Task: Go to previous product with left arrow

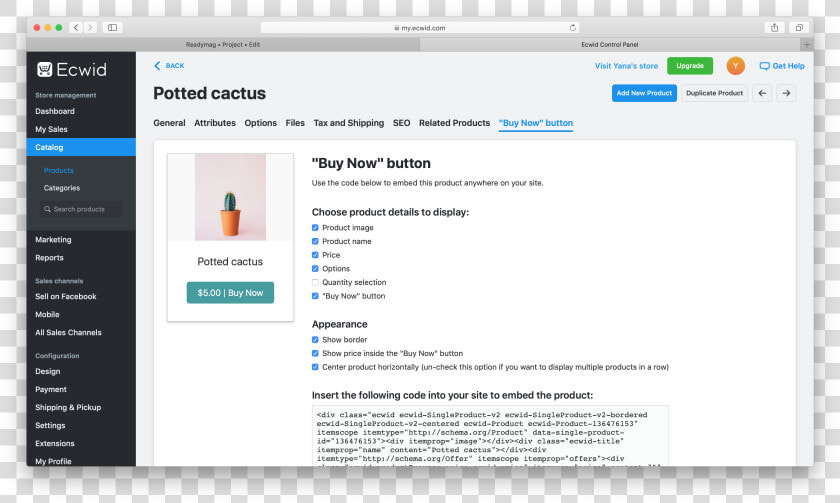Action: [762, 93]
